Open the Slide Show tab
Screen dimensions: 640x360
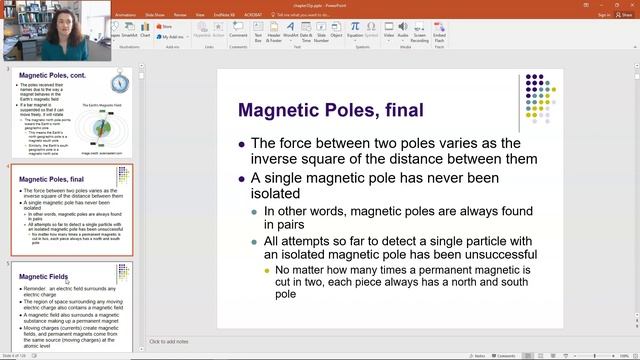point(155,15)
